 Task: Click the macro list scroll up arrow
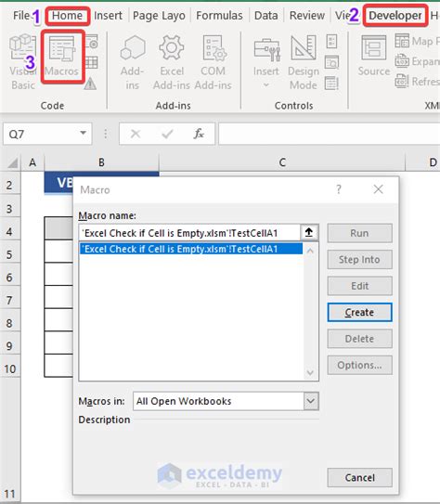pyautogui.click(x=310, y=251)
